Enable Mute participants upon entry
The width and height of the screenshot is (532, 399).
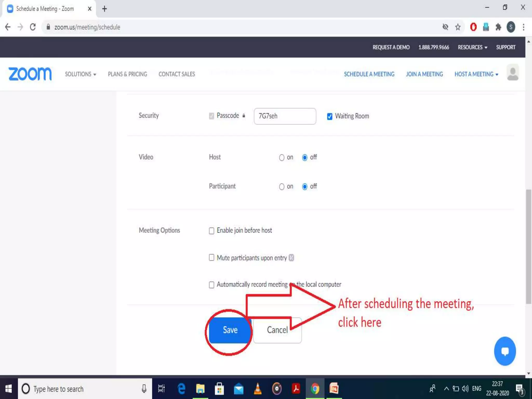click(211, 257)
